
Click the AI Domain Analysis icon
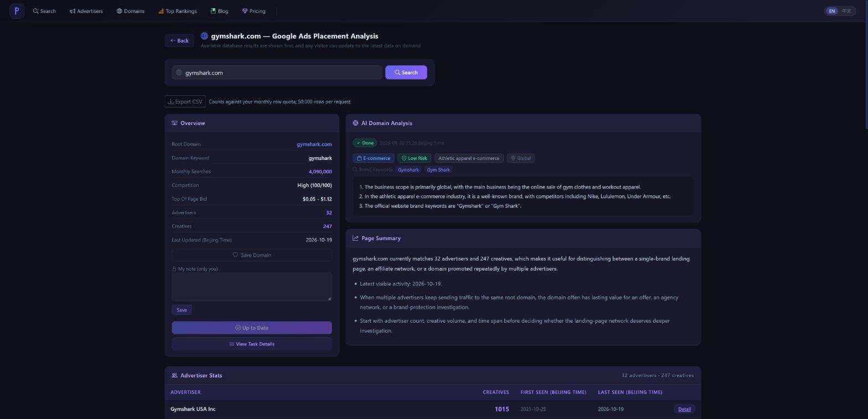(x=355, y=123)
